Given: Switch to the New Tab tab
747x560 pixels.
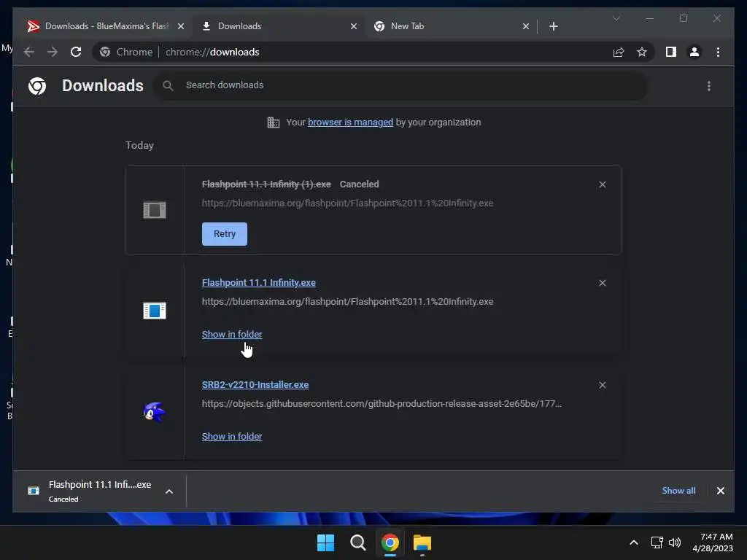Looking at the screenshot, I should (x=451, y=26).
